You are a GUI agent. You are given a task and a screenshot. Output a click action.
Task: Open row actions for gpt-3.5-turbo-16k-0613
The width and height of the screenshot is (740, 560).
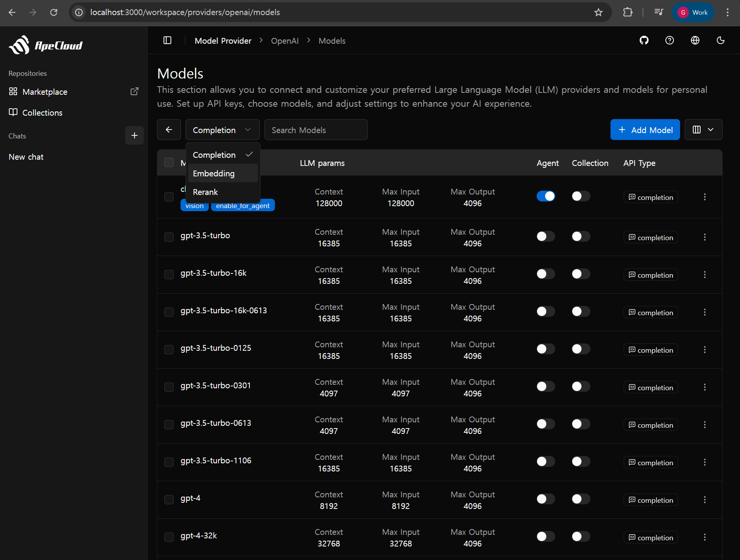(705, 312)
